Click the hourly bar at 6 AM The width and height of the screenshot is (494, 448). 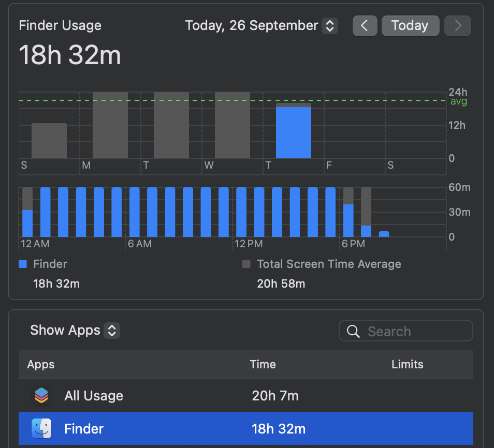coord(135,212)
